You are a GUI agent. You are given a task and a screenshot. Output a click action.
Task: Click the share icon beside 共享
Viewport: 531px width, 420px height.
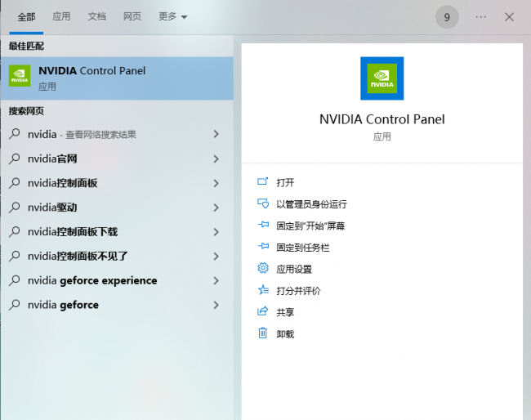click(263, 311)
